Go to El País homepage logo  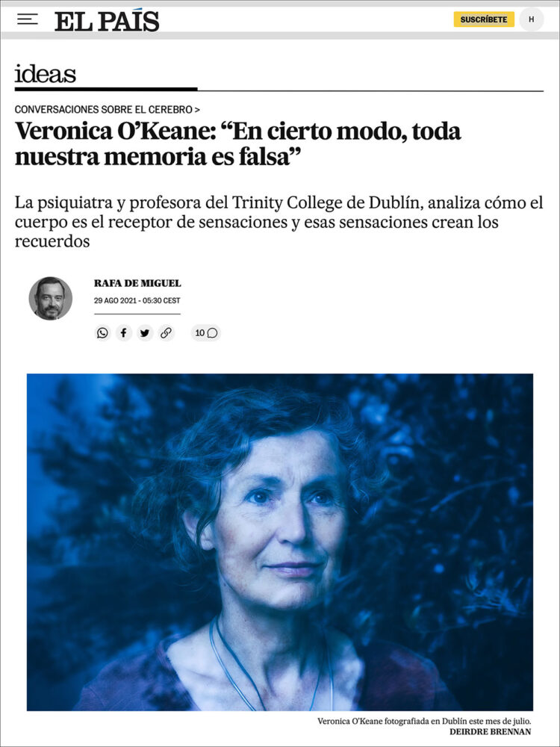click(107, 21)
